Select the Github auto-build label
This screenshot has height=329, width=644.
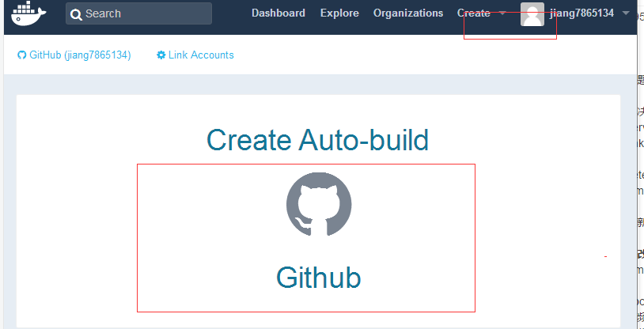319,278
